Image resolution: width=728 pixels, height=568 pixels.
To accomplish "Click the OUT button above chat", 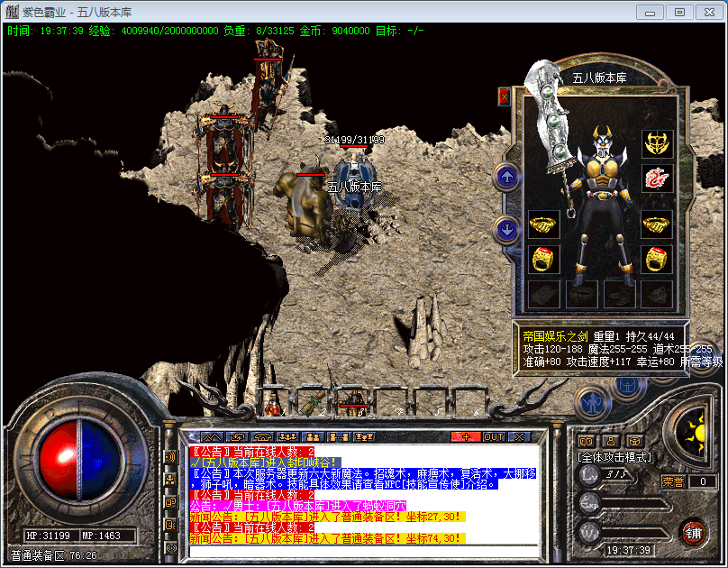I will click(494, 437).
